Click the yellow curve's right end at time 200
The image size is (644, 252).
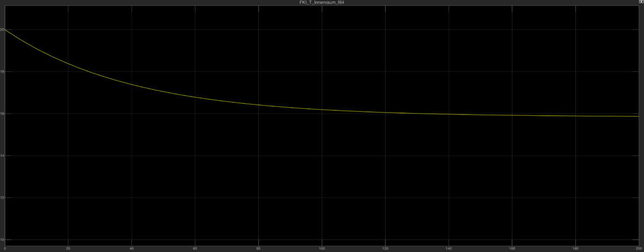639,116
